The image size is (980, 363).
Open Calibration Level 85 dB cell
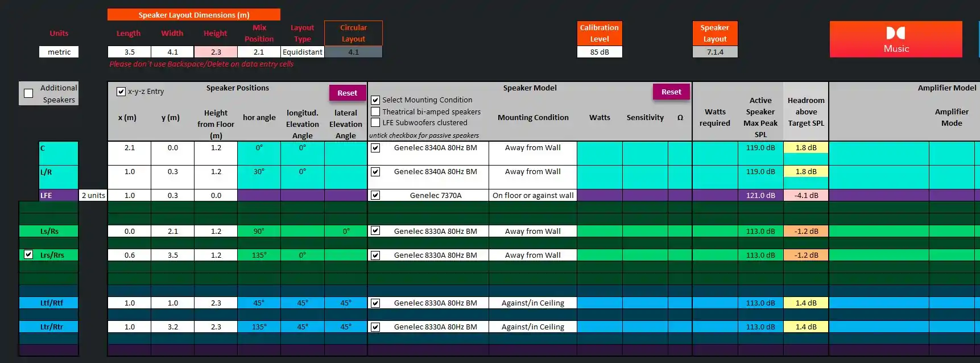coord(599,52)
